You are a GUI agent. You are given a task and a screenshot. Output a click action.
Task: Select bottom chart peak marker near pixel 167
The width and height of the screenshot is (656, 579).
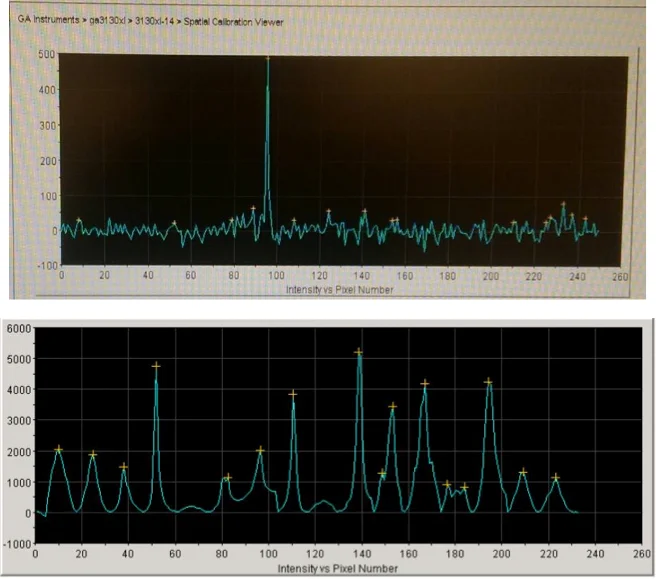[424, 383]
